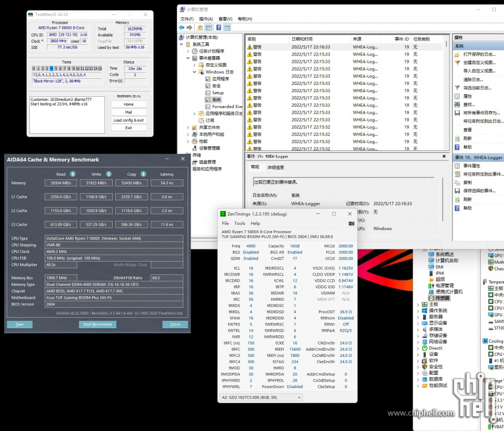Viewport: 504px width, 431px height.
Task: Close the event 19 details pane
Action: 444,156
